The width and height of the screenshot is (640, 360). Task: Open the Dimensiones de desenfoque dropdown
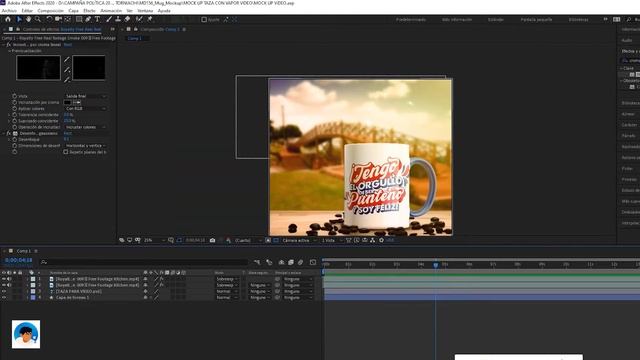[x=86, y=146]
